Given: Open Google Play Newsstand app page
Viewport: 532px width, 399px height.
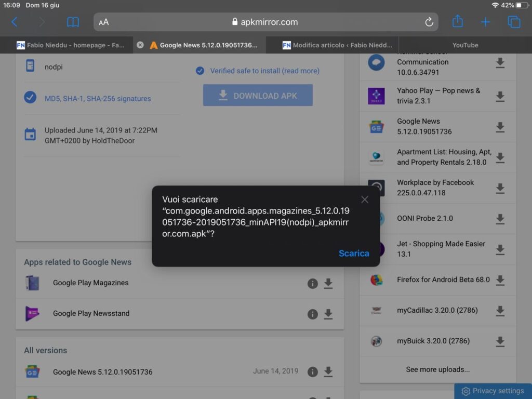Looking at the screenshot, I should pos(91,313).
